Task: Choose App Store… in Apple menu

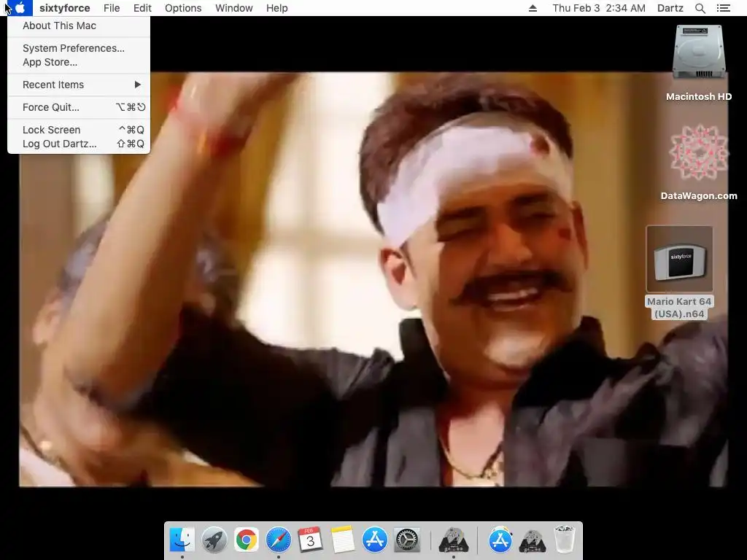Action: (x=79, y=62)
